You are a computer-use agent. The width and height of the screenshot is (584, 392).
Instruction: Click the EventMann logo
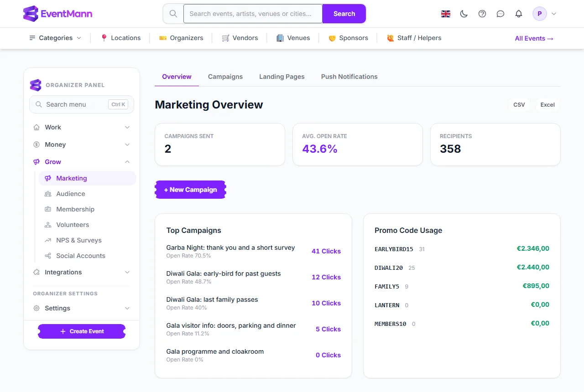[x=57, y=14]
